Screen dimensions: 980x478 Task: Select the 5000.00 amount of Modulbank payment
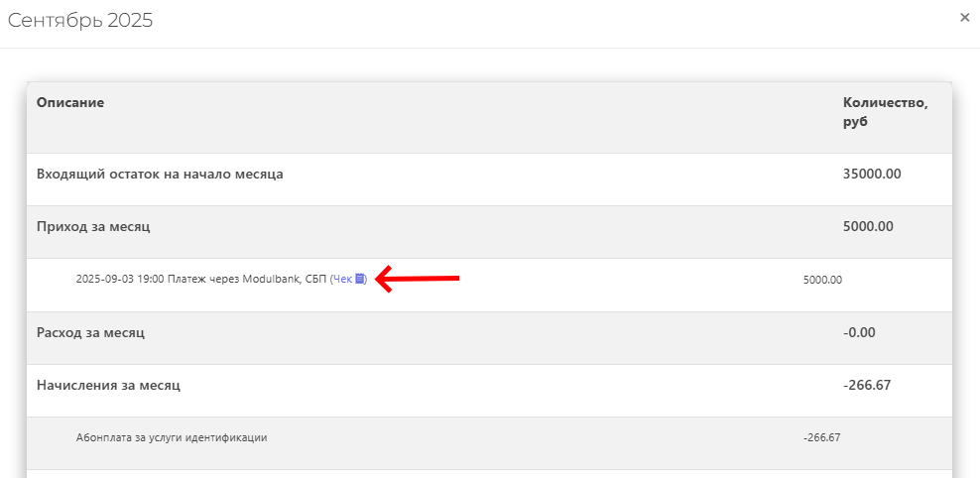822,280
